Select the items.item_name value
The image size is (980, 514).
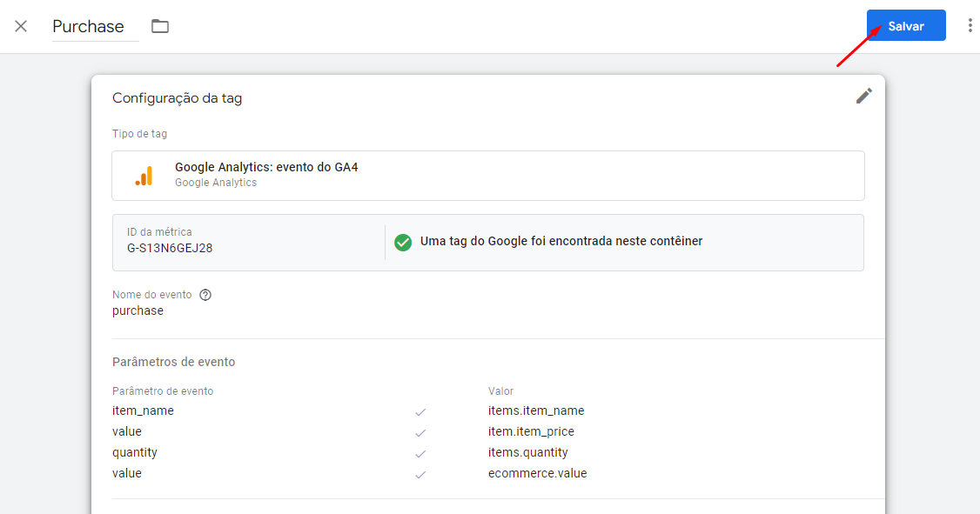coord(535,411)
